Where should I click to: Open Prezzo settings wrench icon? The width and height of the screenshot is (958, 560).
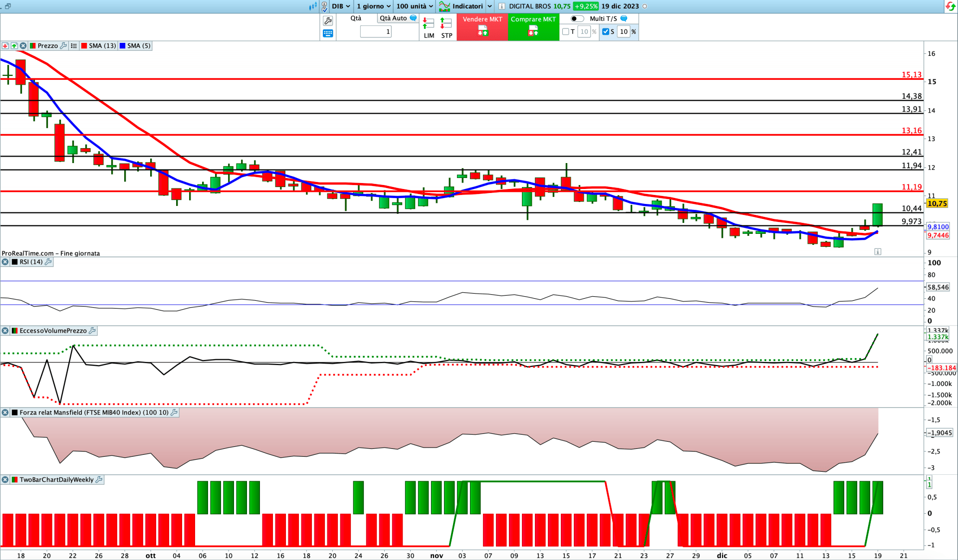pyautogui.click(x=63, y=46)
